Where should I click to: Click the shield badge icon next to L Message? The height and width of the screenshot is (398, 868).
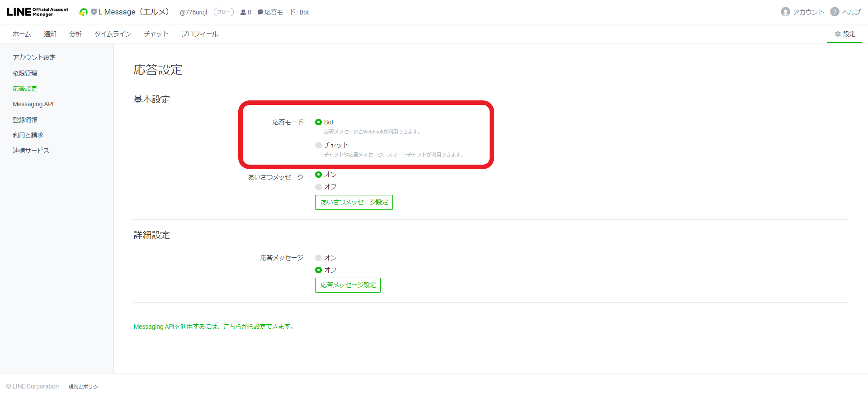click(94, 12)
